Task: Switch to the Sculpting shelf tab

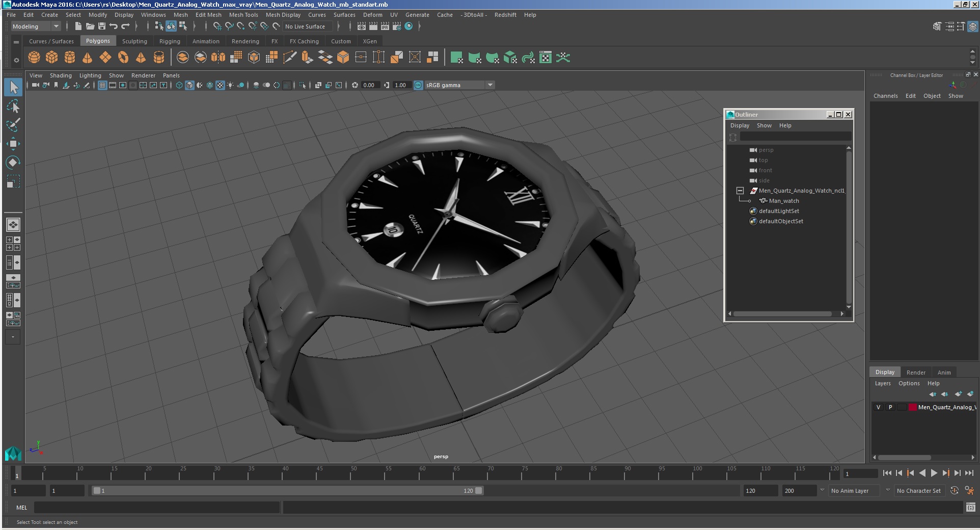Action: tap(134, 41)
